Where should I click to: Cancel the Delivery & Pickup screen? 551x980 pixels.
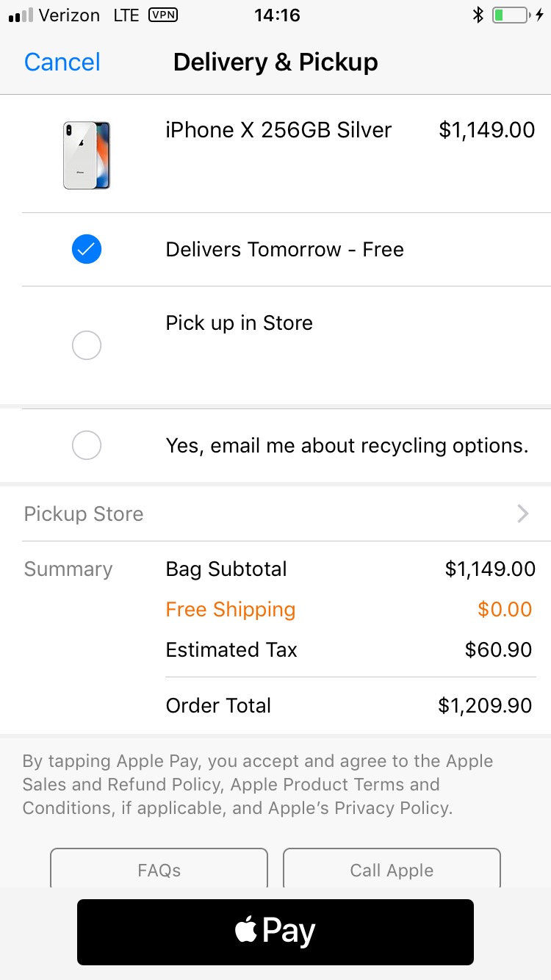(62, 62)
